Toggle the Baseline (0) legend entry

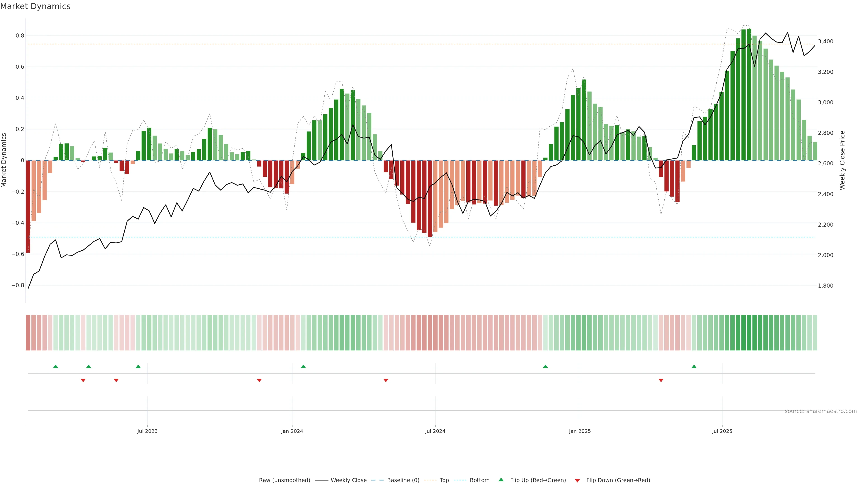[403, 480]
